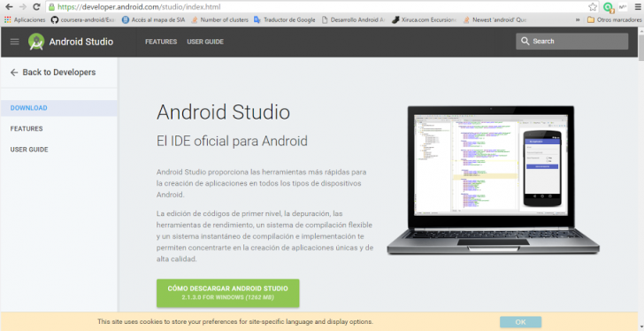The height and width of the screenshot is (331, 644).
Task: Open the green extension icon with badge
Action: [x=609, y=7]
